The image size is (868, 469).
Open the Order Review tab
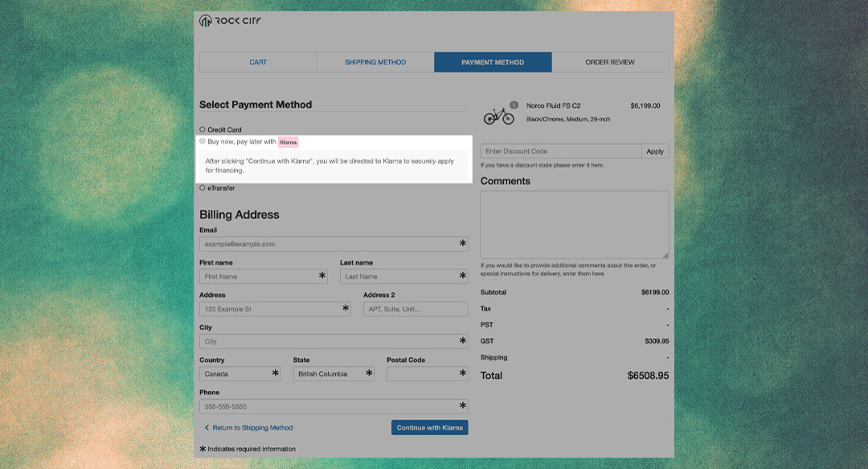pyautogui.click(x=610, y=62)
